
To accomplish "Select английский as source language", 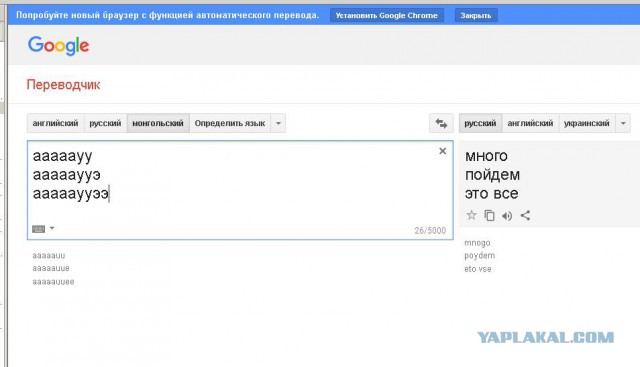I will tap(56, 123).
